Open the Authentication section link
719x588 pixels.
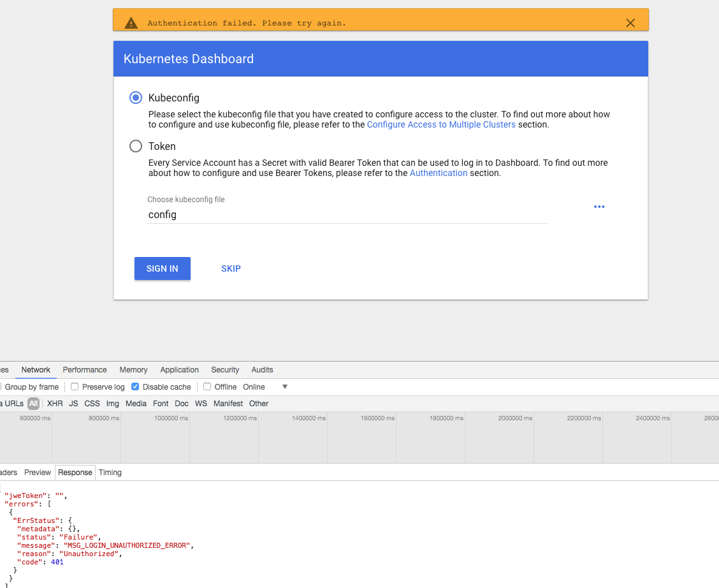439,173
